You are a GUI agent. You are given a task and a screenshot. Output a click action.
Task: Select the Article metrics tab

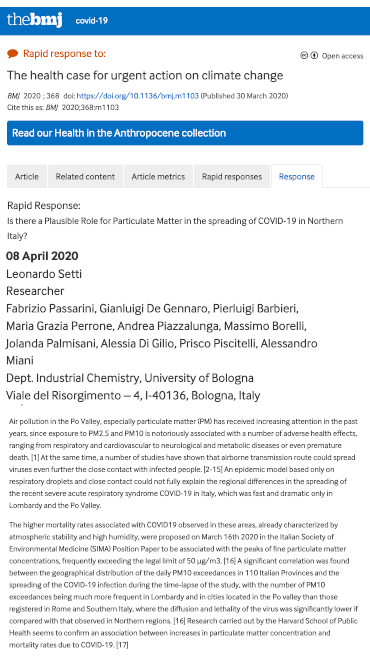click(158, 177)
